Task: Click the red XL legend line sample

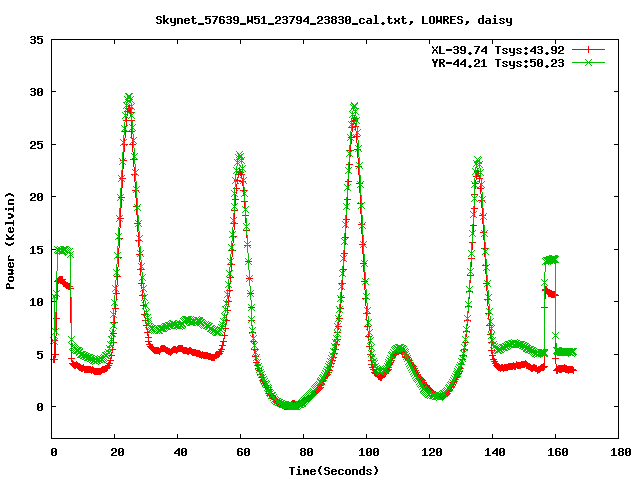Action: [x=588, y=50]
